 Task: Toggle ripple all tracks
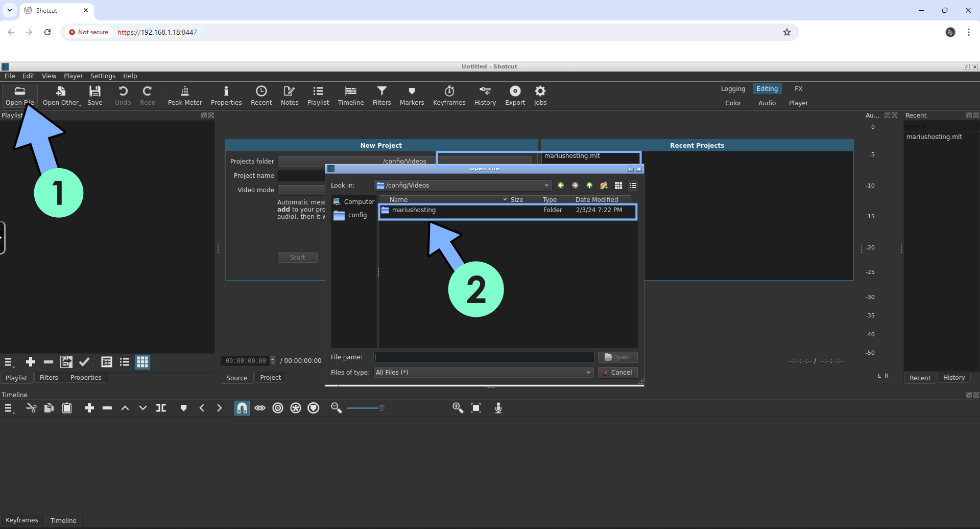tap(296, 408)
